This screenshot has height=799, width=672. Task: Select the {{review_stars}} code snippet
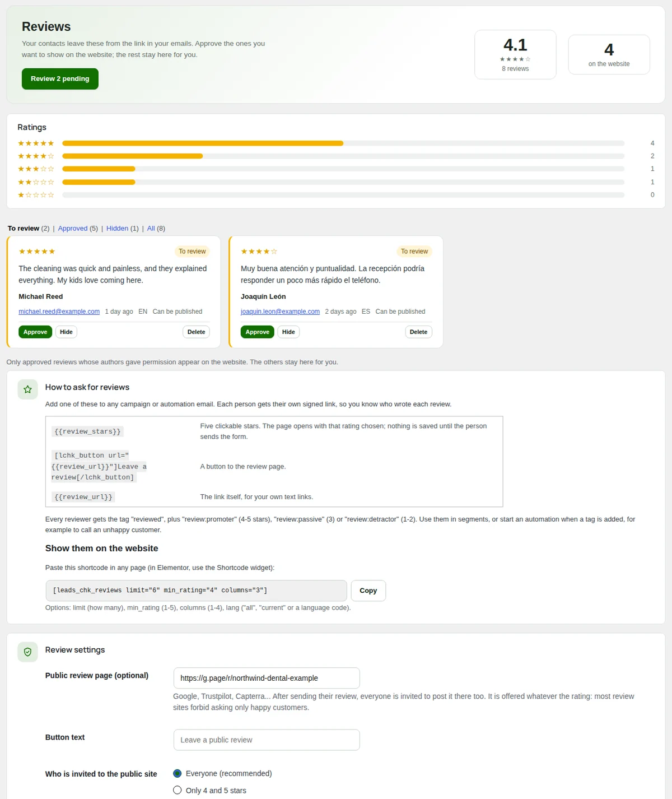pos(87,431)
